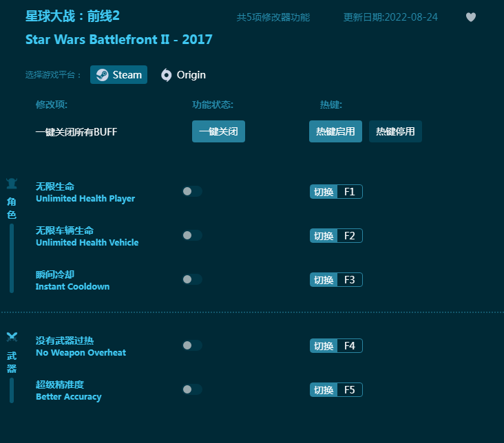Click 切换 button for F5 hotkey

[324, 390]
